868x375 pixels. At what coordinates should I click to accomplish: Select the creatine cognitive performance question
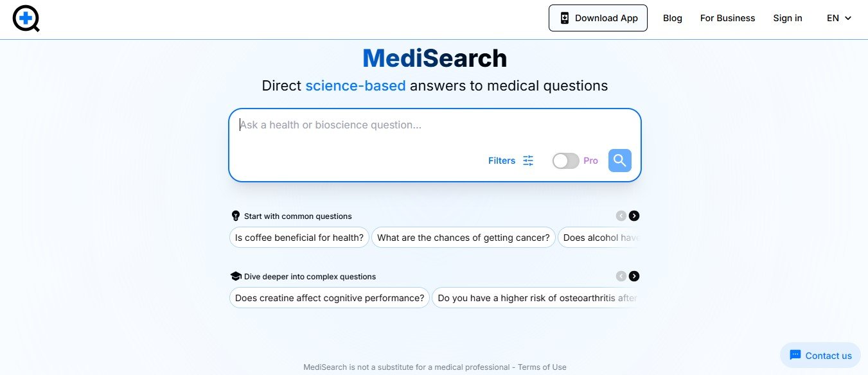pyautogui.click(x=329, y=298)
